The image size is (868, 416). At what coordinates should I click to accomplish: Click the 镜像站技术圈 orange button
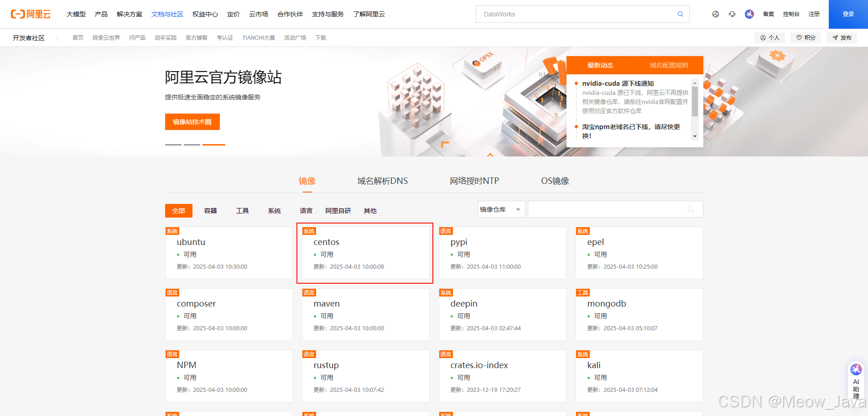pos(192,122)
